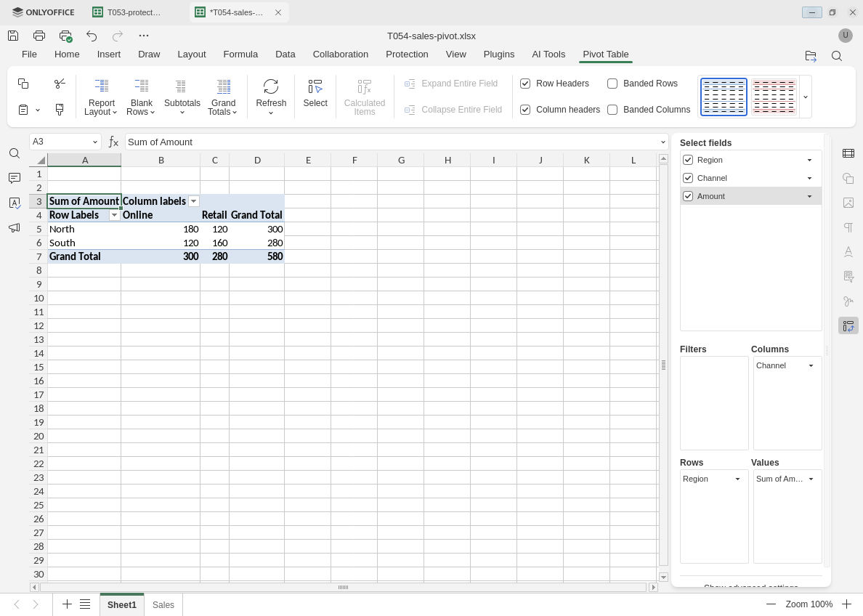Click the Name box showing A3
The height and width of the screenshot is (616, 863).
[65, 142]
